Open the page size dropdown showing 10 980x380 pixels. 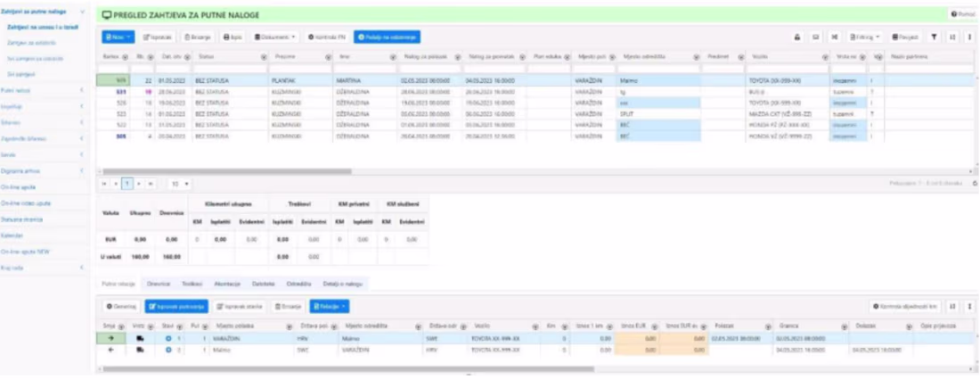[180, 184]
